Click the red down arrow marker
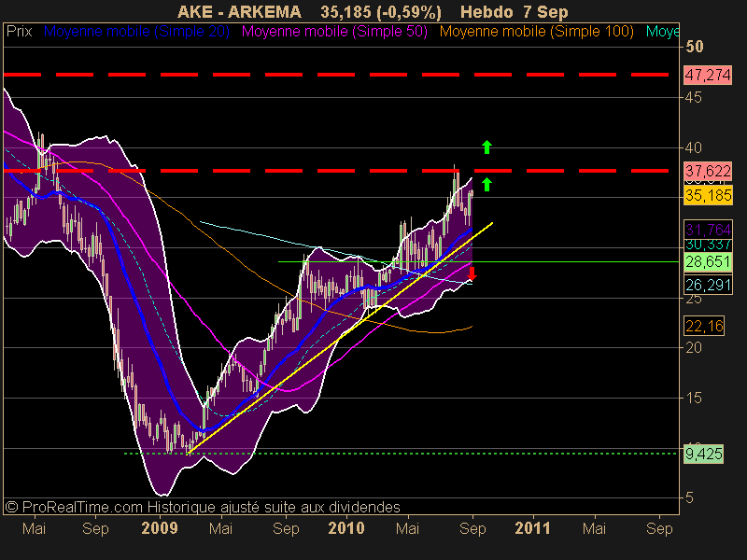Screen dimensions: 747x560 (x=472, y=273)
